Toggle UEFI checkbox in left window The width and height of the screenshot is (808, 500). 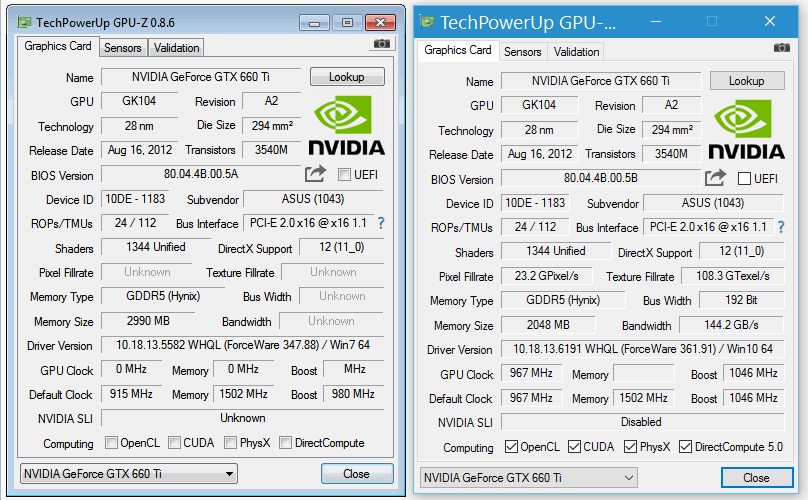pos(344,175)
